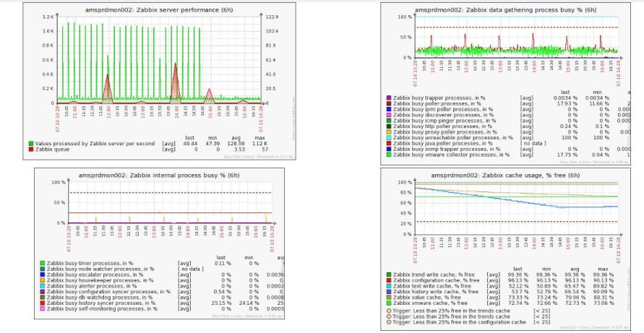Click blue swatch for history write cache

coord(389,292)
